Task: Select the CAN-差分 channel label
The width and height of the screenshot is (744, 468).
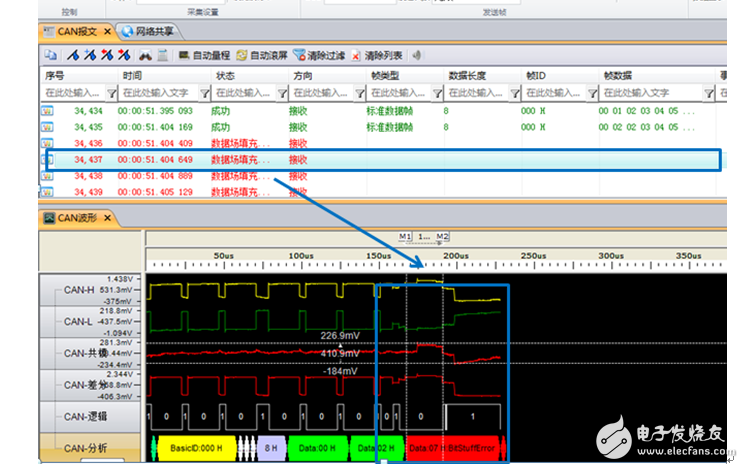Action: 85,385
